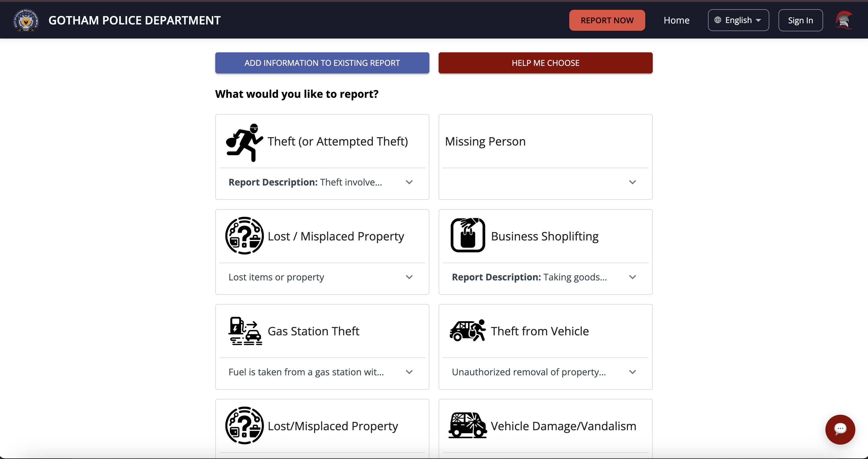This screenshot has width=868, height=459.
Task: Open the chat bubble widget
Action: [840, 429]
